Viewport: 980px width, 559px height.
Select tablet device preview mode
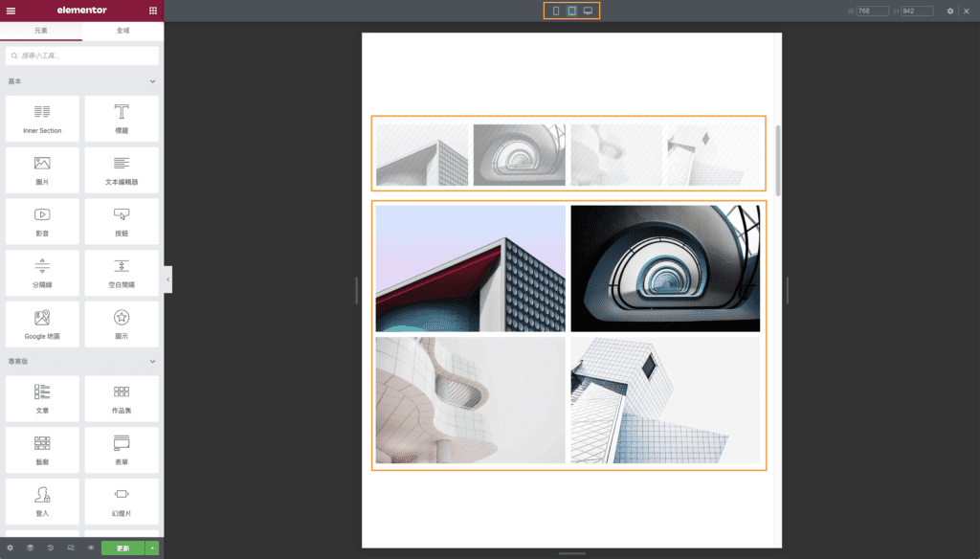tap(571, 11)
